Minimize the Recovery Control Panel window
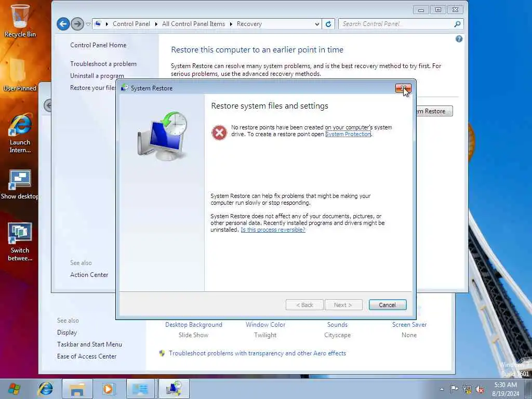 coord(421,10)
